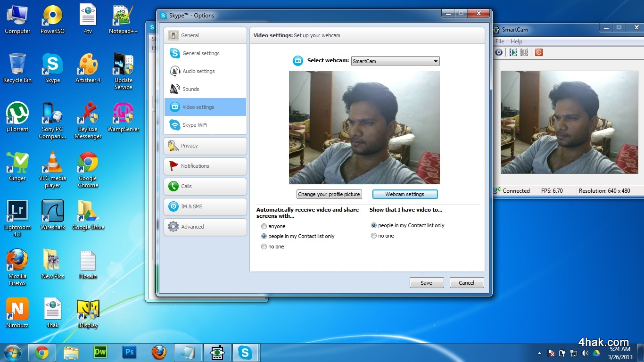This screenshot has height=362, width=644.
Task: Select the Google Drive desktop icon
Action: [88, 215]
